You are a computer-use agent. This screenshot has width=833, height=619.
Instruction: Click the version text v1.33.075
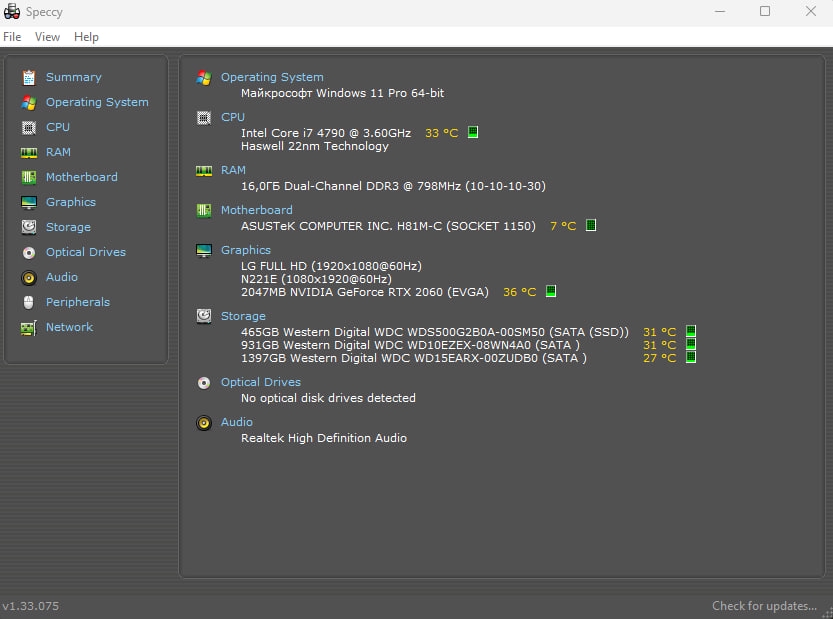click(30, 606)
